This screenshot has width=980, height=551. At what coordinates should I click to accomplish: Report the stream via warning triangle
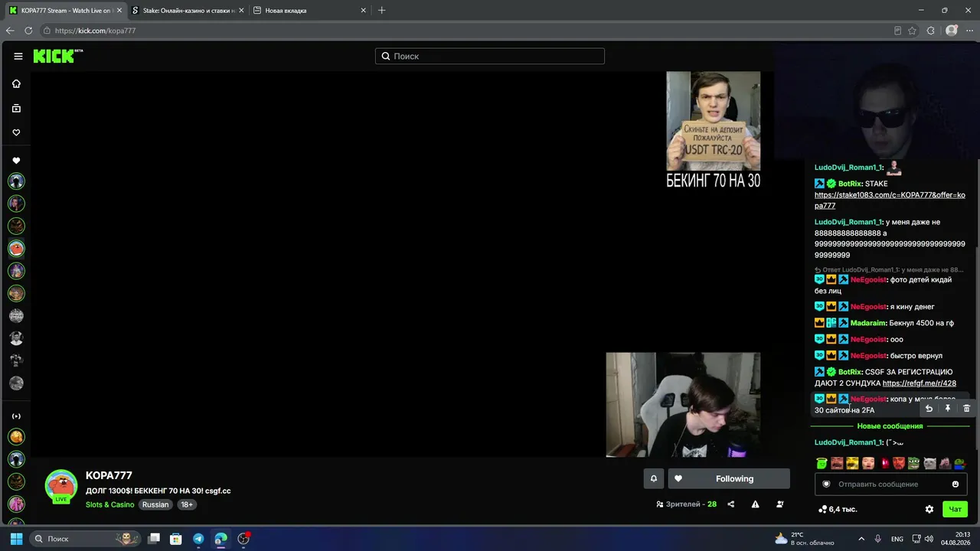point(756,504)
